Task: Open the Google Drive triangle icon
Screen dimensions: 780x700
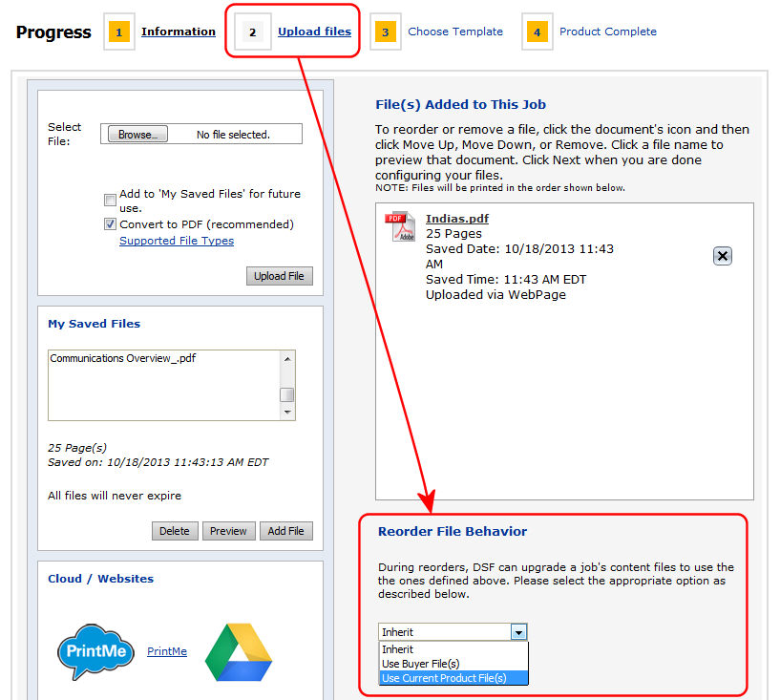Action: coord(239,651)
